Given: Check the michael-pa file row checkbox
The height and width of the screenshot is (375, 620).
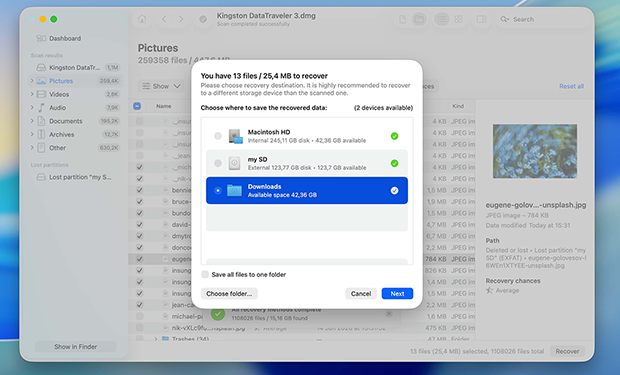Looking at the screenshot, I should [x=140, y=316].
